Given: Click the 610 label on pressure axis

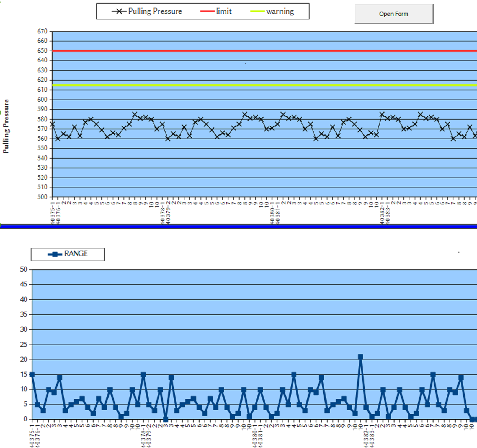Looking at the screenshot, I should [x=42, y=90].
